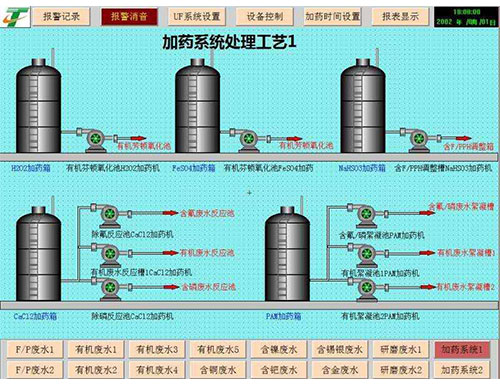Toggle the 报警消音 alarm mute button
The image size is (500, 386).
pos(129,16)
